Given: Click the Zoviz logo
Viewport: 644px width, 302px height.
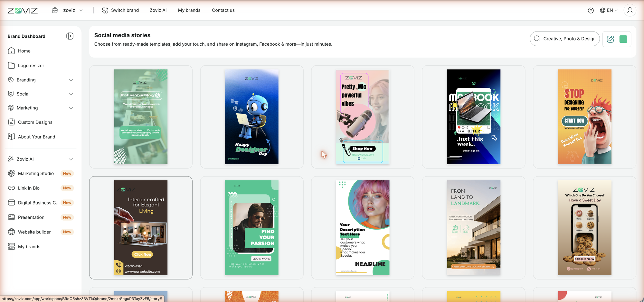Looking at the screenshot, I should [23, 10].
